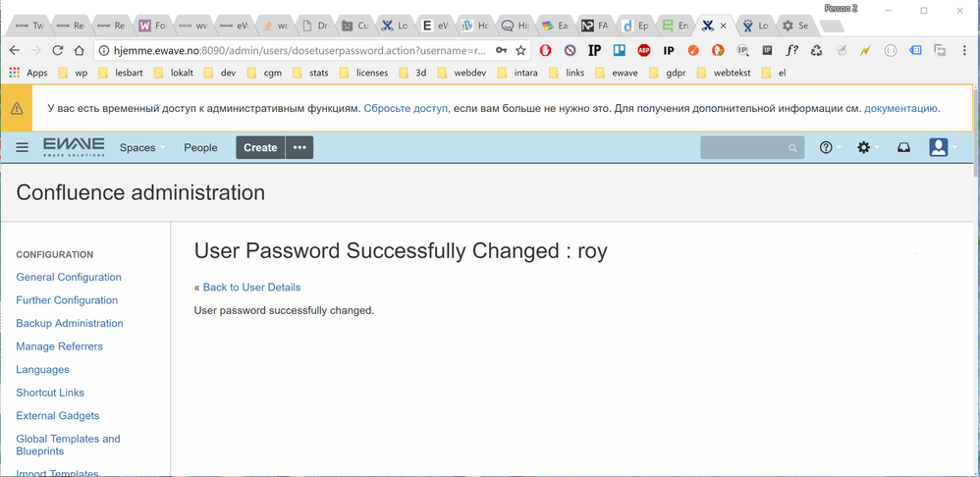Focus the Confluence search field
Screen dimensions: 980x477
click(x=752, y=147)
